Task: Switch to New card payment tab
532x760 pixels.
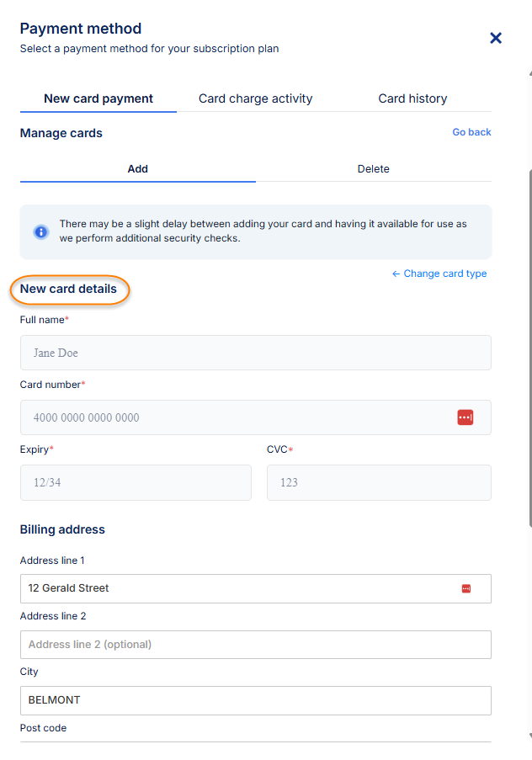Action: [98, 98]
